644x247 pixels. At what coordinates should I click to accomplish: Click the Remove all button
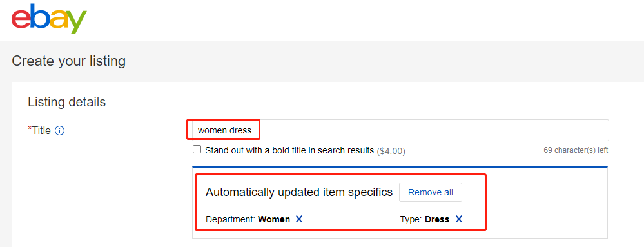pyautogui.click(x=431, y=192)
